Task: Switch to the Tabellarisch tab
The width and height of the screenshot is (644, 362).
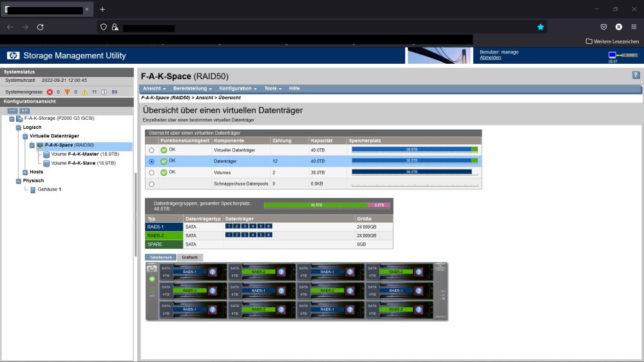Action: point(160,257)
